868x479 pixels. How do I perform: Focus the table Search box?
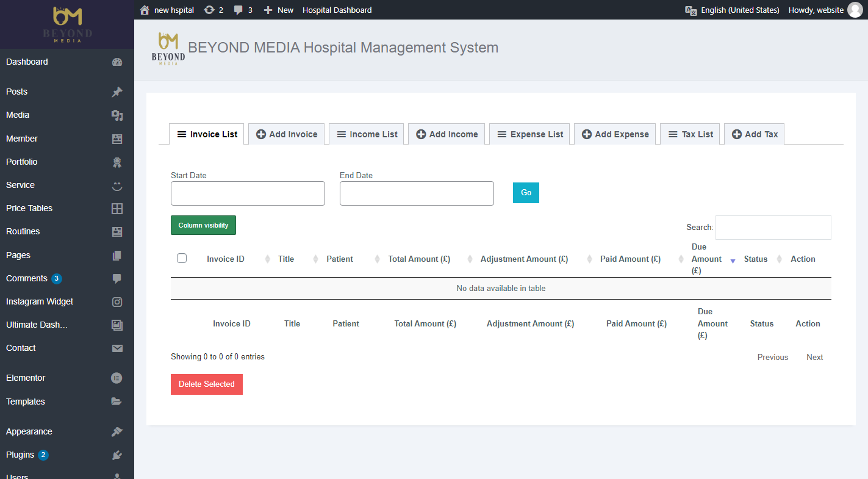(773, 228)
